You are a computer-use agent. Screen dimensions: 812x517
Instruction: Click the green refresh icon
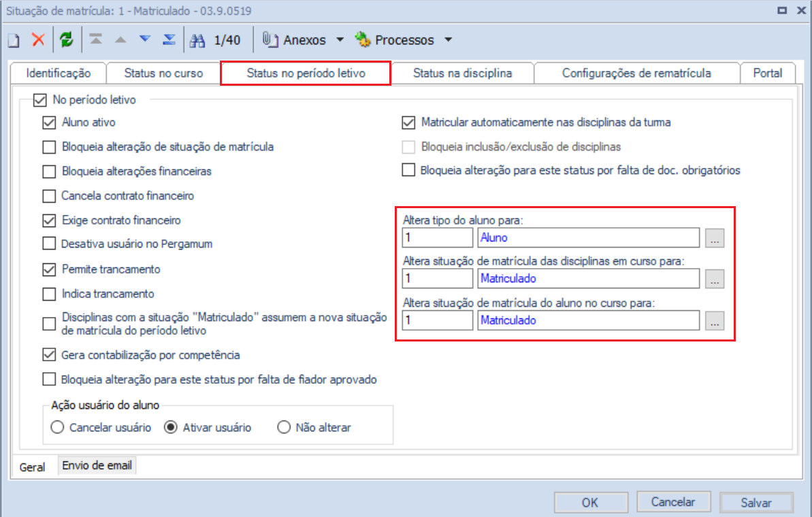66,40
